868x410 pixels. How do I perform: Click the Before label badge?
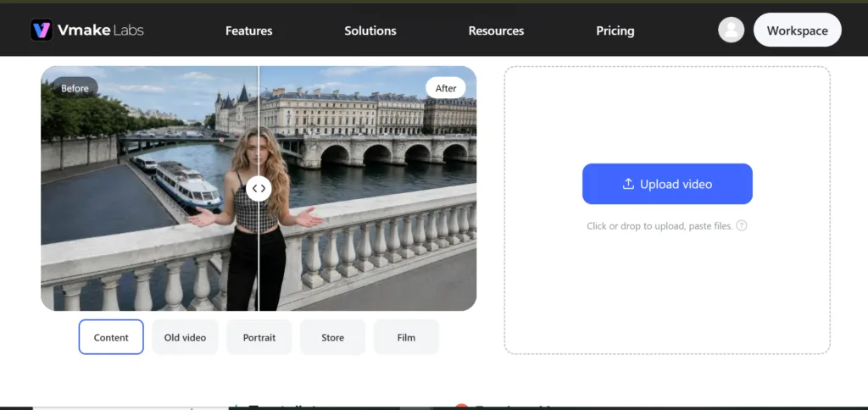tap(75, 88)
